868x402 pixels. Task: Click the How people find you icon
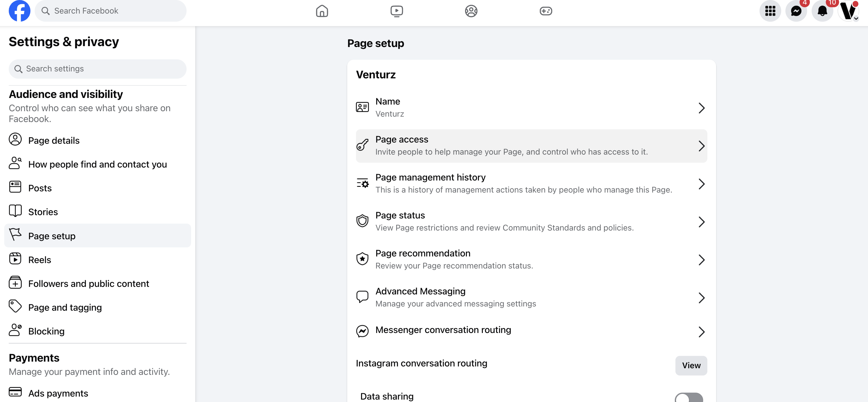15,163
